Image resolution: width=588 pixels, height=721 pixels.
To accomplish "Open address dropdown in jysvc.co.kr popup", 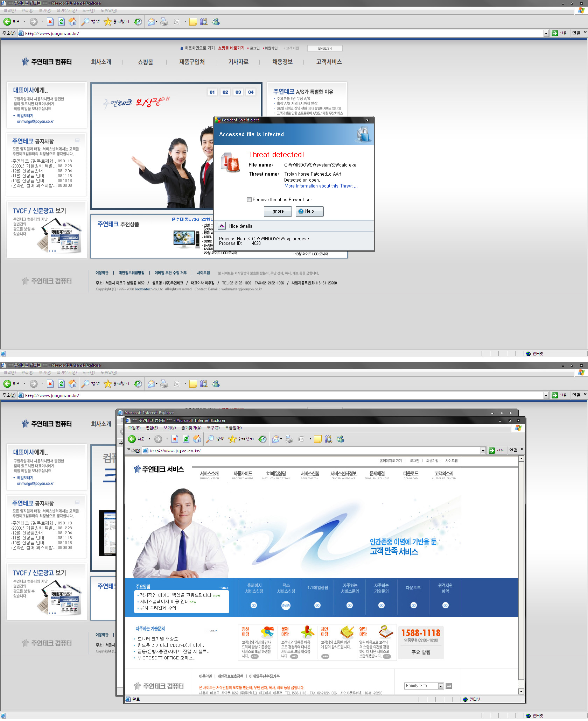I will point(483,451).
